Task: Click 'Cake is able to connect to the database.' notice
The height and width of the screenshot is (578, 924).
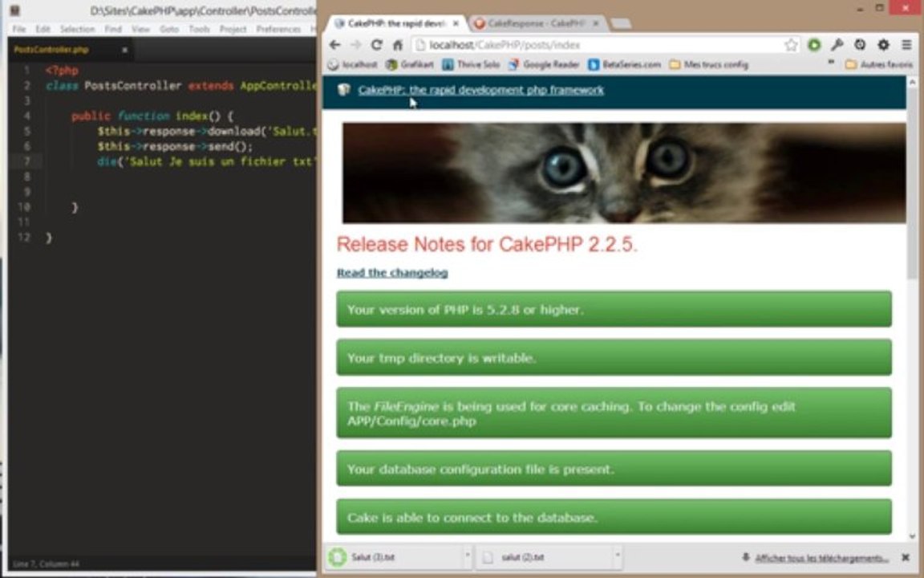Action: (614, 517)
